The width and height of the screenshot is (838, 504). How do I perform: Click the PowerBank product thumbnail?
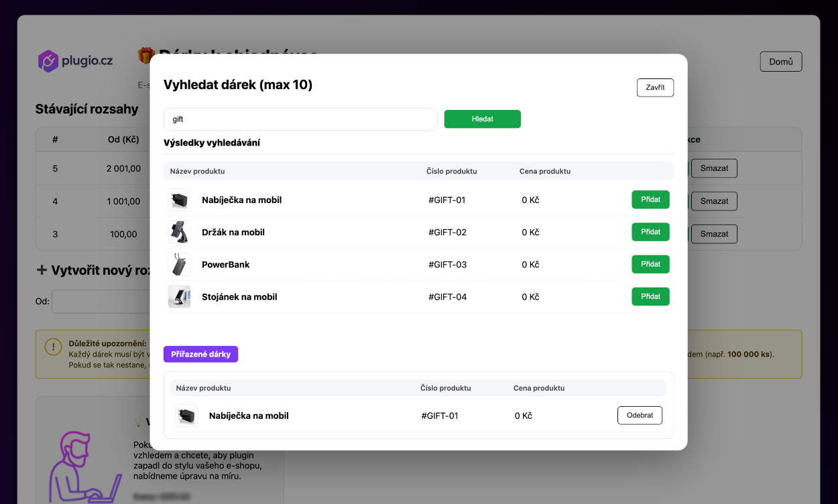pos(179,264)
